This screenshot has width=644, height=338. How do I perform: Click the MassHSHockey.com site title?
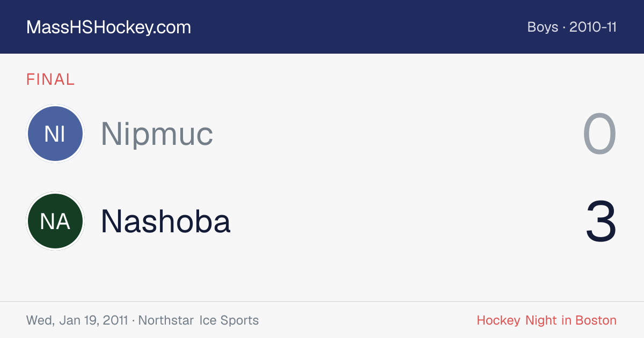[108, 27]
